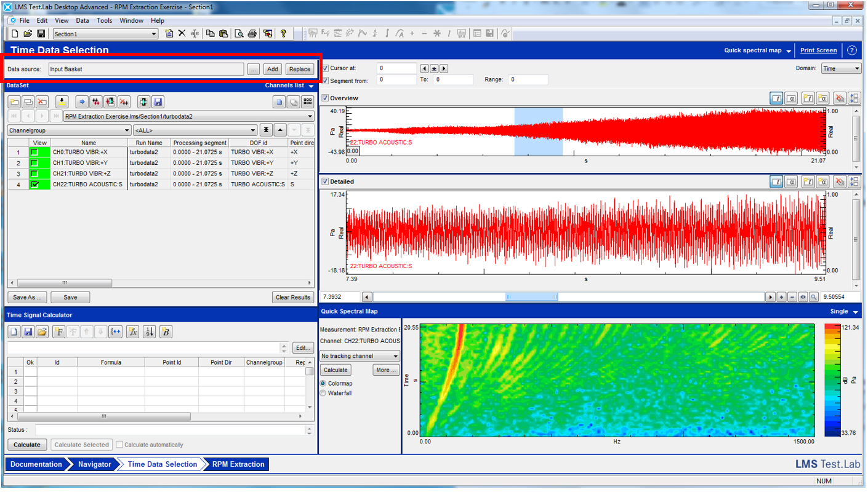The height and width of the screenshot is (492, 868).
Task: Enable view checkbox for CH1:TURBO VIBR:+Y
Action: 34,163
